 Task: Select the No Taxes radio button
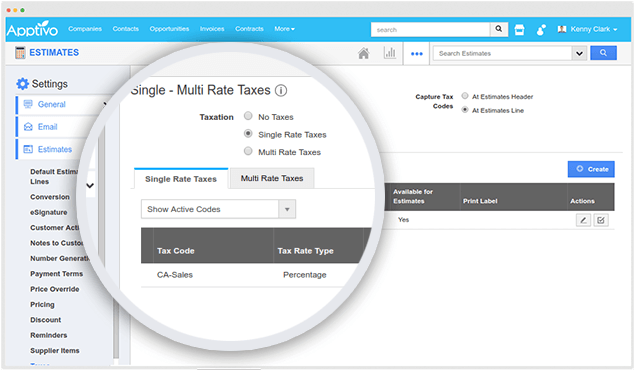(248, 116)
